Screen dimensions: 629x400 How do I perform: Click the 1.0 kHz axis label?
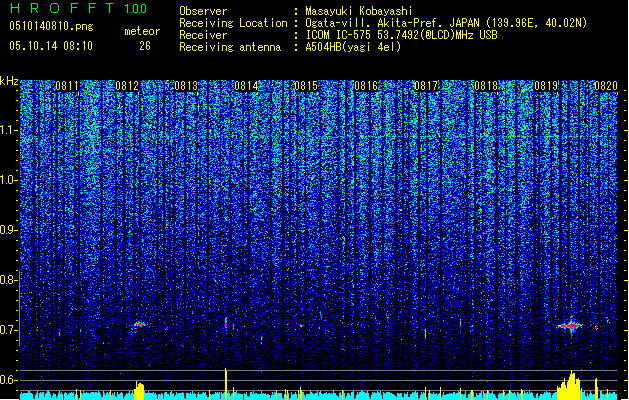pos(9,180)
